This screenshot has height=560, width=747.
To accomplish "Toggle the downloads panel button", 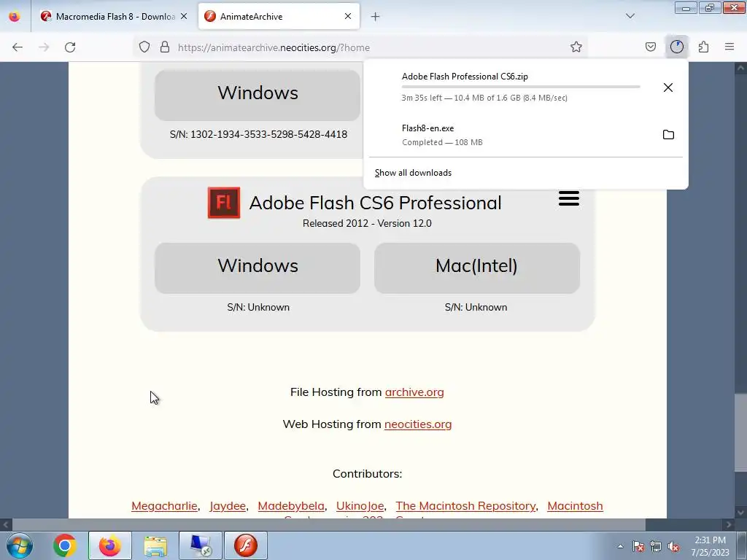I will [x=676, y=47].
